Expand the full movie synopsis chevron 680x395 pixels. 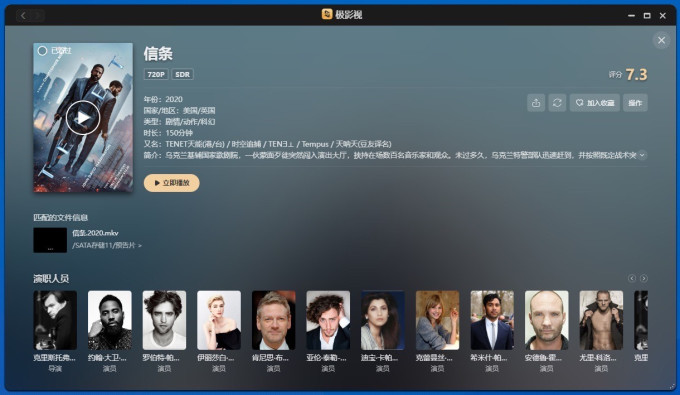(642, 155)
